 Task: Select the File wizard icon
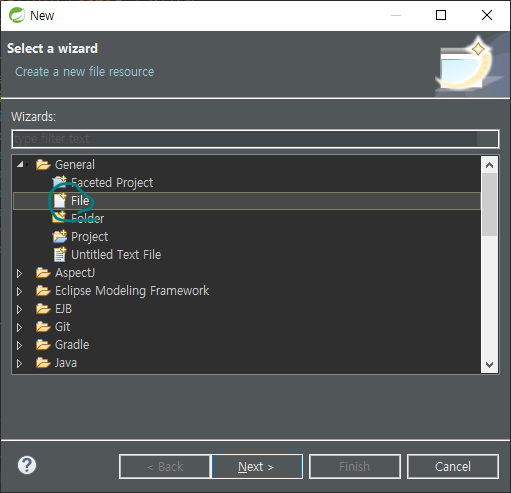point(60,200)
